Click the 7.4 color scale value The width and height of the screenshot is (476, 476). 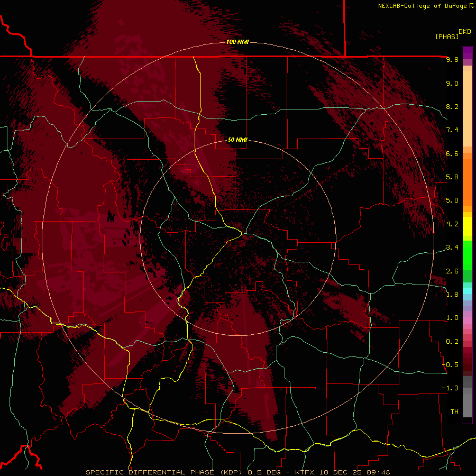452,130
